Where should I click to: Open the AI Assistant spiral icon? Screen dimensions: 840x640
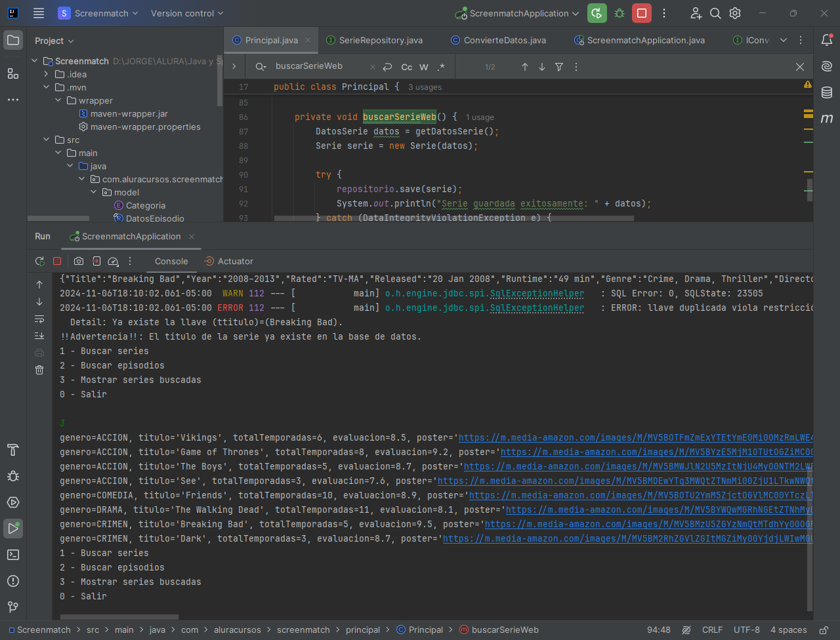click(827, 66)
